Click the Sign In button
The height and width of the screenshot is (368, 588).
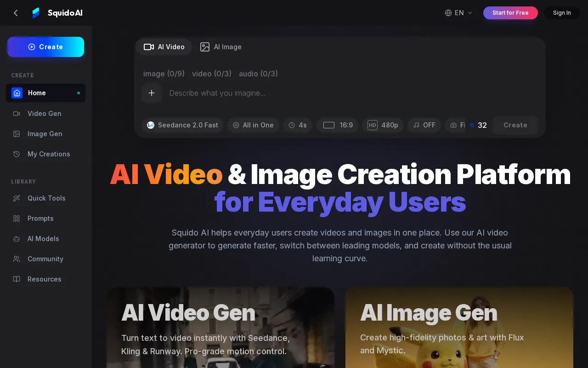[562, 13]
